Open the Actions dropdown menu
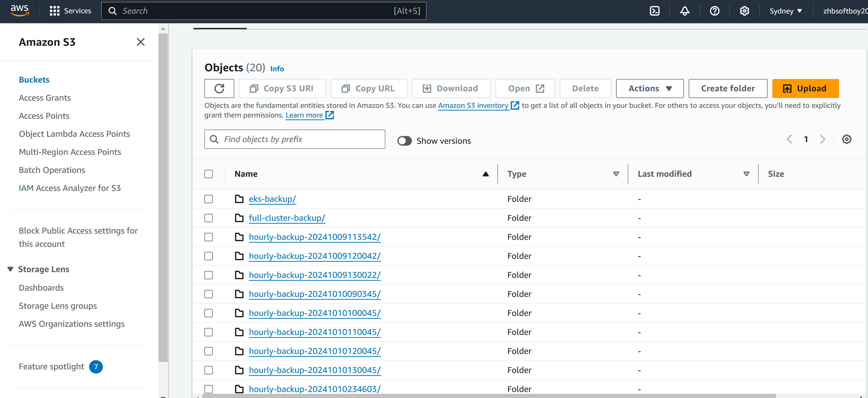Image resolution: width=868 pixels, height=398 pixels. (x=650, y=89)
